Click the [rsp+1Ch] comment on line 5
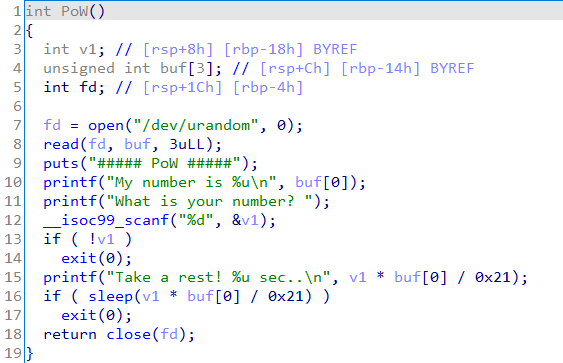 (x=182, y=87)
